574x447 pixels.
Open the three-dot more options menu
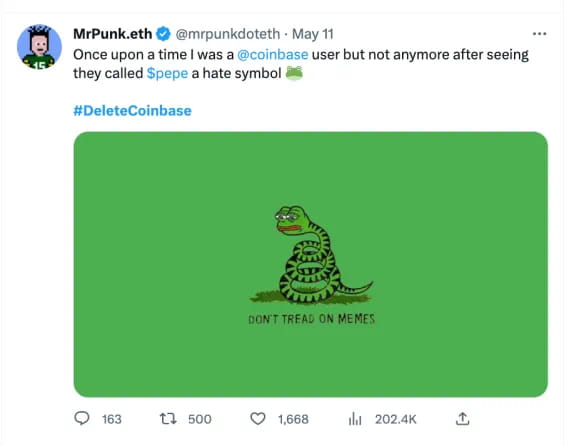pos(540,34)
